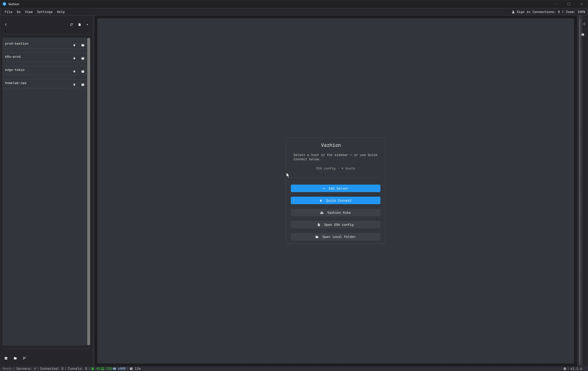Open settings gear in status bar
This screenshot has height=371, width=588.
565,369
